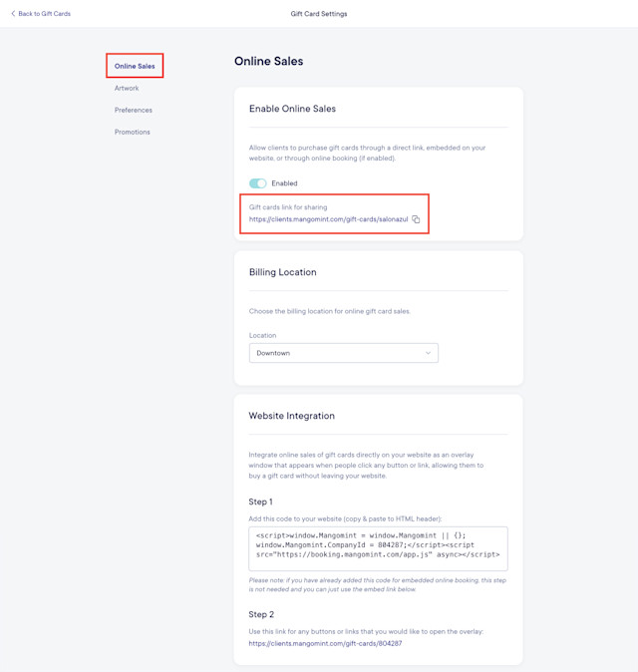The height and width of the screenshot is (672, 638).
Task: Copy the gift cards sharing link
Action: pyautogui.click(x=416, y=219)
